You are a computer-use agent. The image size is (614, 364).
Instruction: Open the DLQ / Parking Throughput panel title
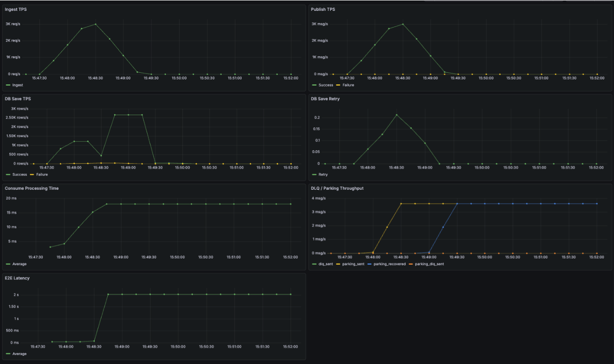click(337, 189)
